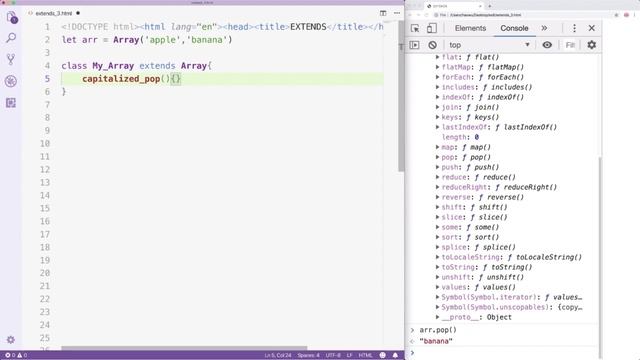Viewport: 640px width, 360px height.
Task: Expand the reverse property
Action: tap(438, 197)
